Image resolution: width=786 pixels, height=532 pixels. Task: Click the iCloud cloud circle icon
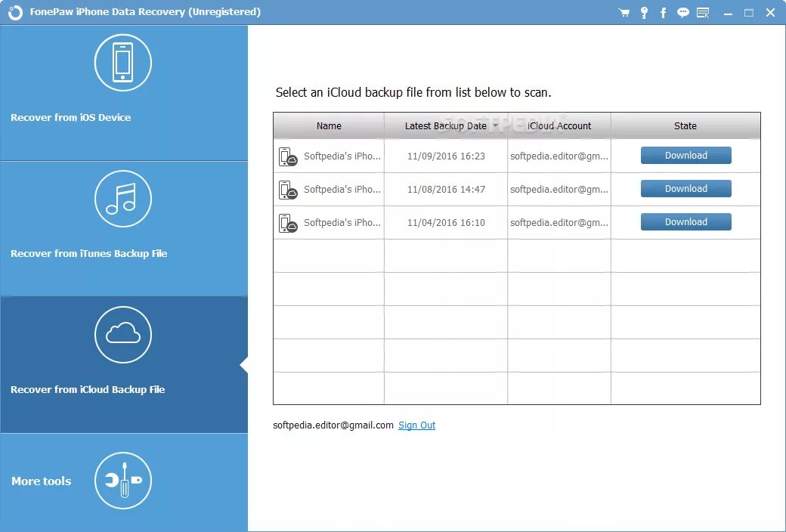pyautogui.click(x=122, y=335)
